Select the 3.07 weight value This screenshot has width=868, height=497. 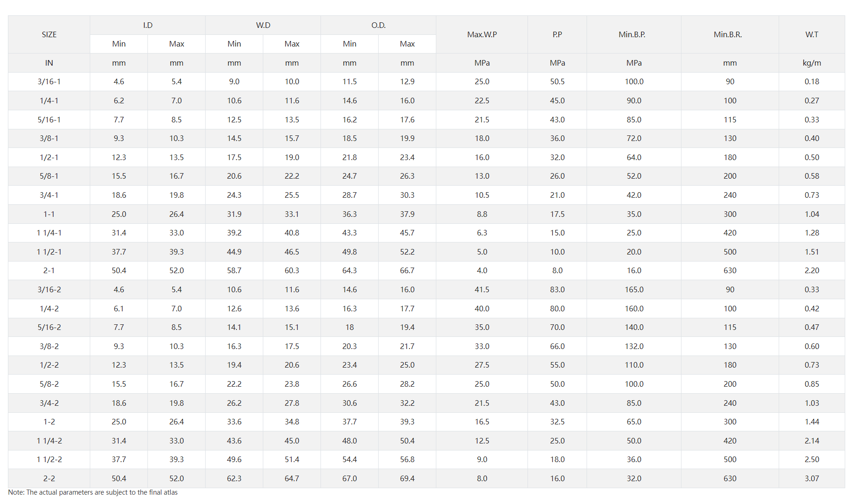[812, 478]
